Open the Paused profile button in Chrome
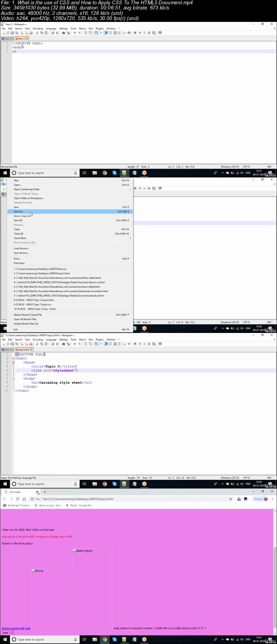Viewport: 277px width, 644px height. (261, 499)
